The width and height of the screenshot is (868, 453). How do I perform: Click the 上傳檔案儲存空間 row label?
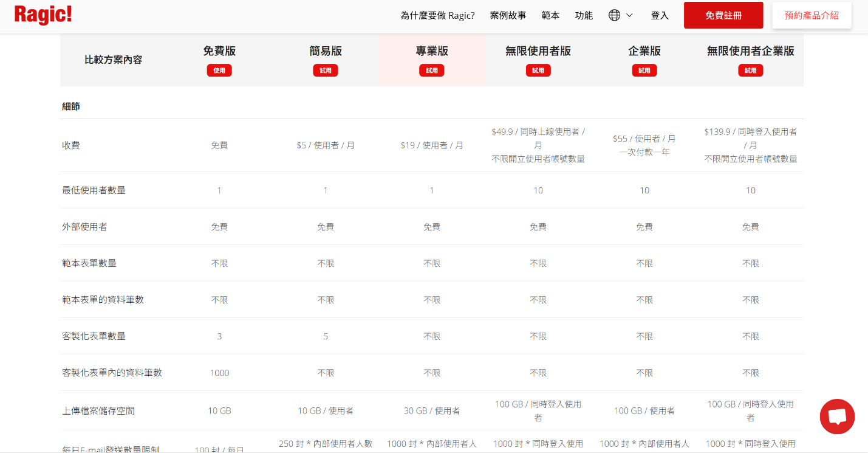click(x=98, y=411)
